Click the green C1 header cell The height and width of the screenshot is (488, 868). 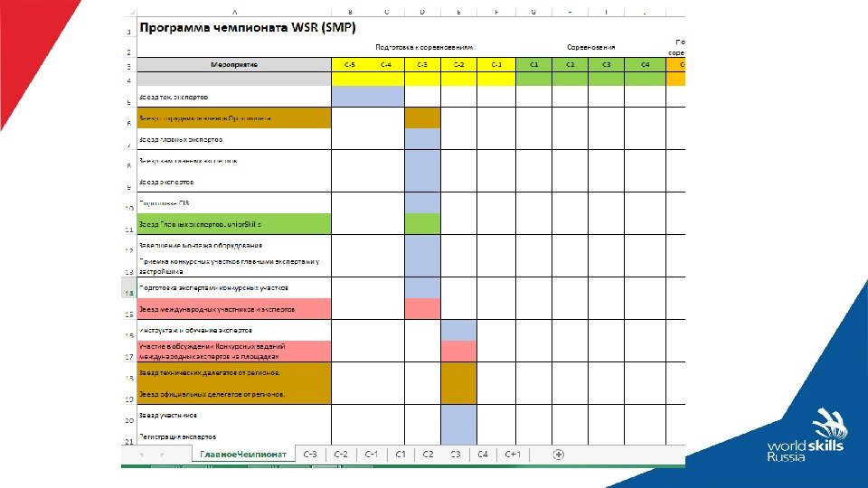coord(533,65)
